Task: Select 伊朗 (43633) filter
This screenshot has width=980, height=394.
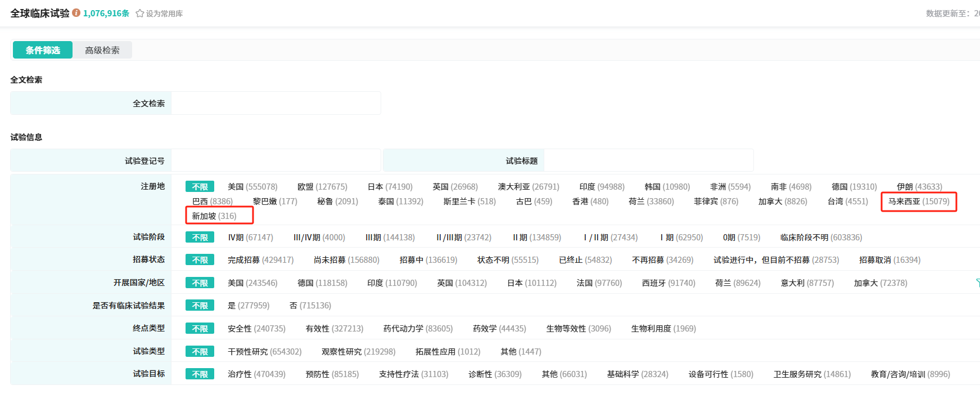Action: (x=919, y=187)
